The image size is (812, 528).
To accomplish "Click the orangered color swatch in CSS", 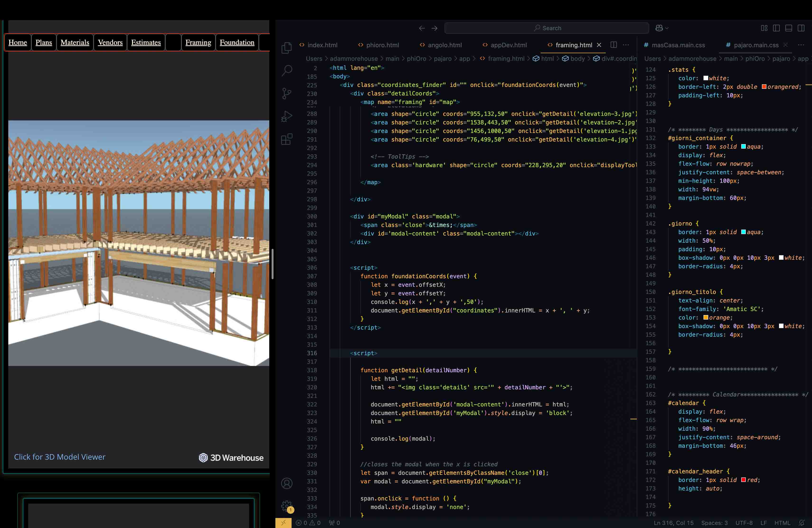I will (764, 87).
